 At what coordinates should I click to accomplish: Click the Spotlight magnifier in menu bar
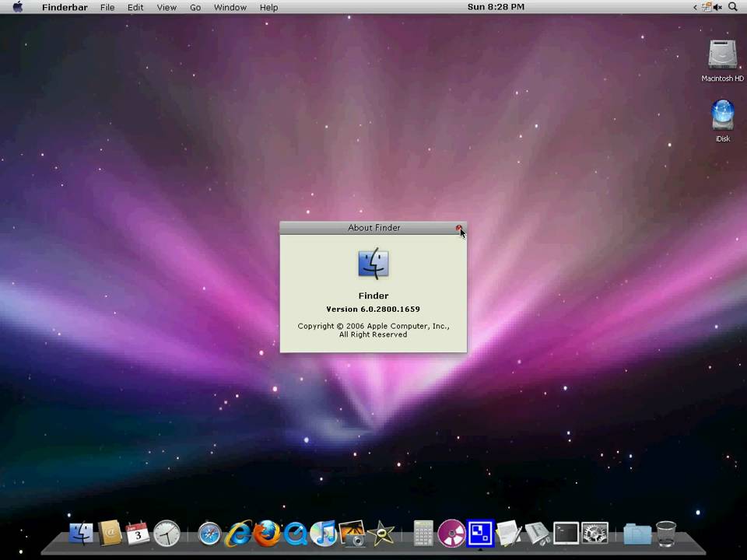coord(733,7)
